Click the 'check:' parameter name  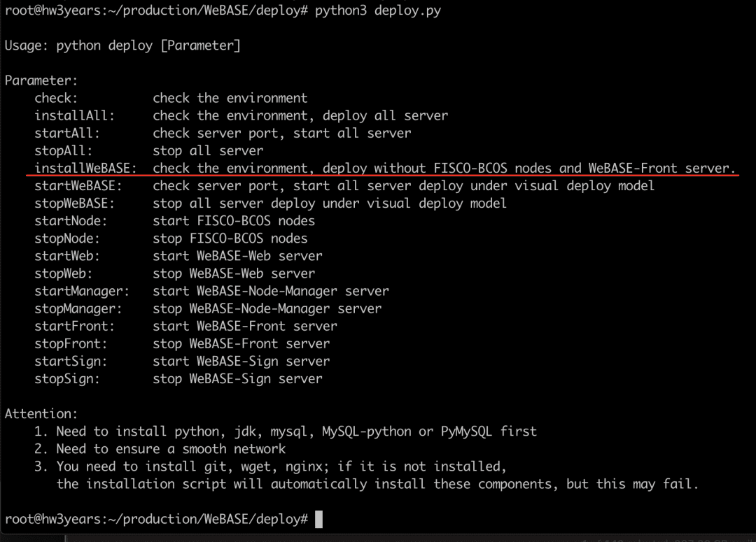(56, 99)
